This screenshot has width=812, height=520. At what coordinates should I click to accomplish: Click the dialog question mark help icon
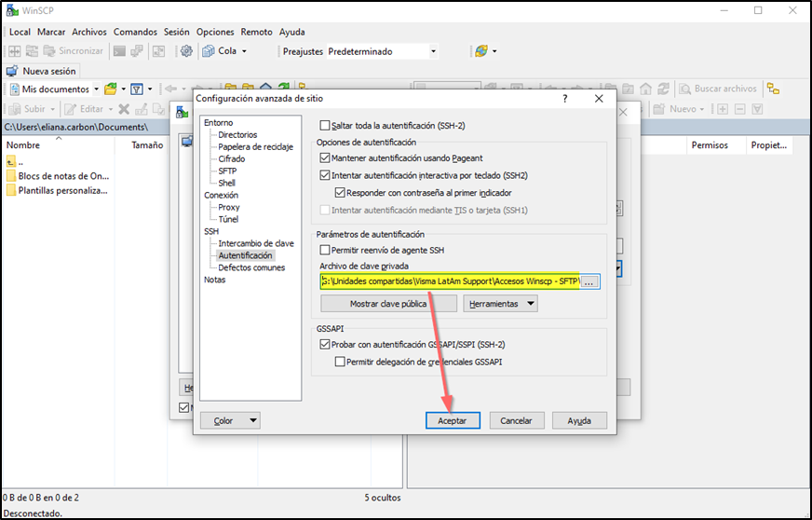coord(565,99)
